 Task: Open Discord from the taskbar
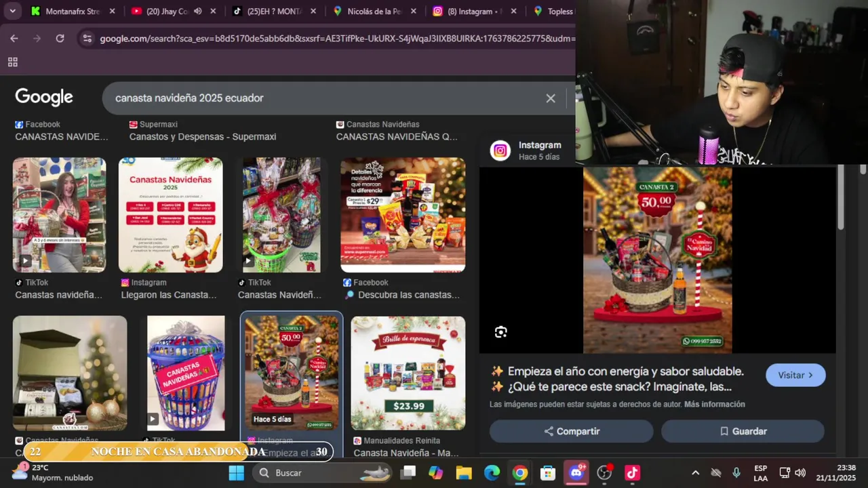(576, 472)
